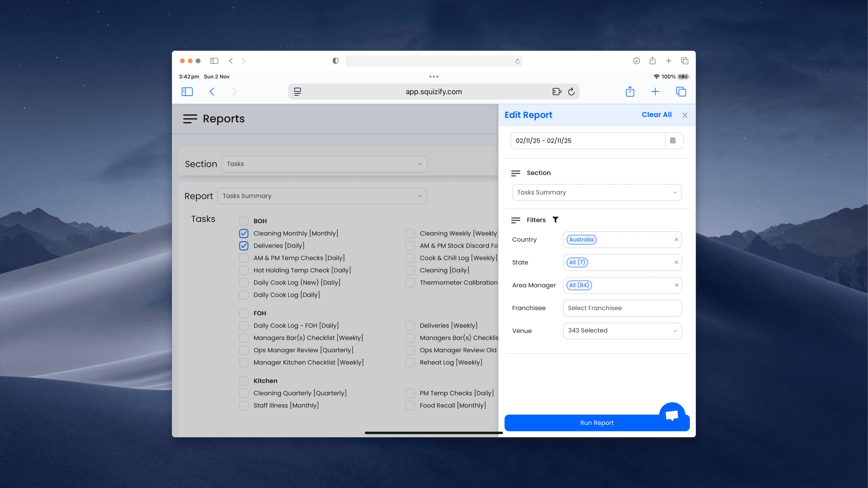Click the Filters funnel icon
This screenshot has height=488, width=868.
pyautogui.click(x=555, y=220)
